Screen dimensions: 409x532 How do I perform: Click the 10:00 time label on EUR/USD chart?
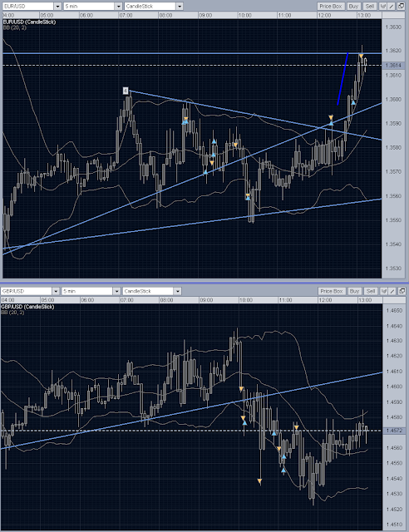(244, 15)
